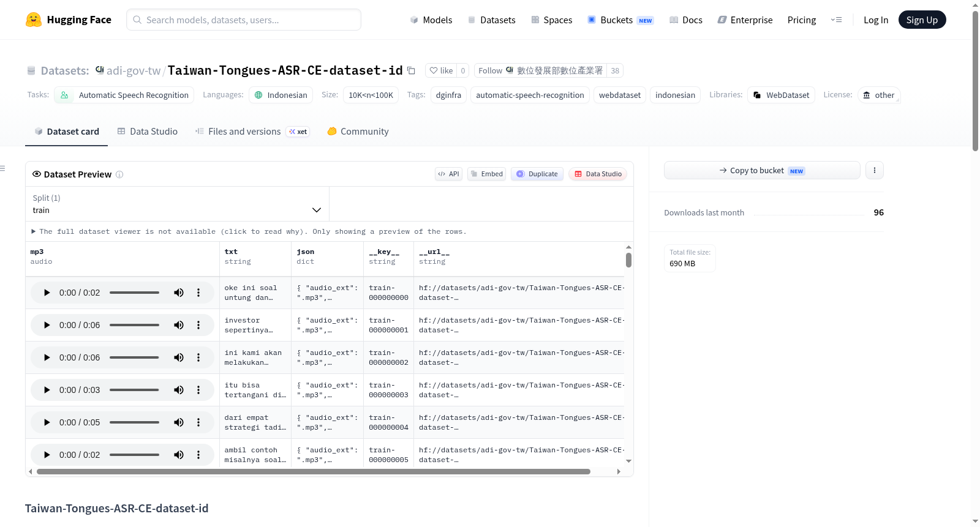Open the Community tab
This screenshot has width=980, height=527.
(x=358, y=132)
